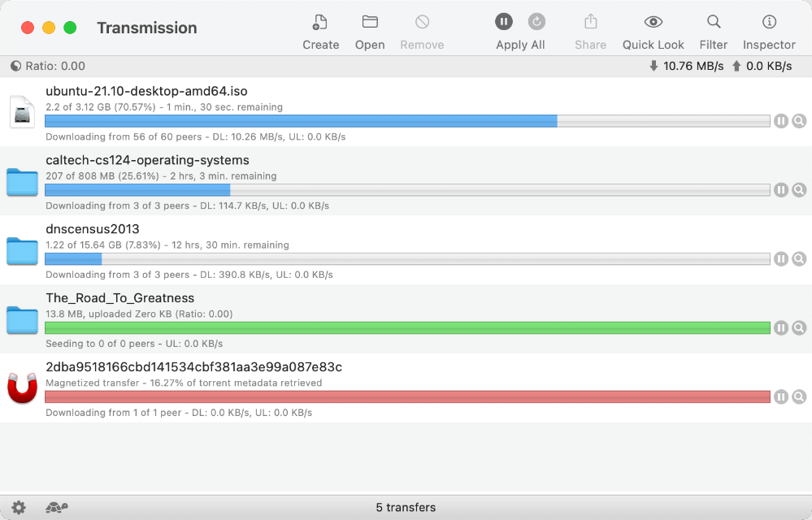Image resolution: width=812 pixels, height=520 pixels.
Task: Click the Create torrent toolbar icon
Action: pyautogui.click(x=320, y=22)
